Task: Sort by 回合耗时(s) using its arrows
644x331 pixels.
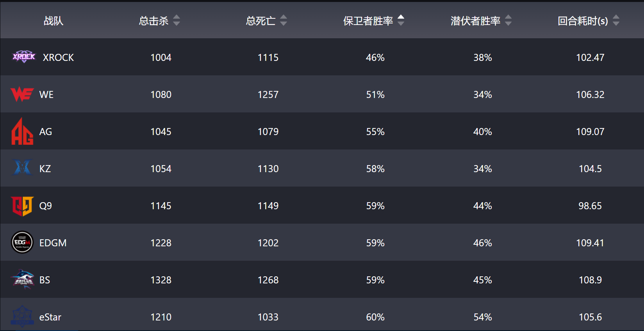Action: point(616,20)
